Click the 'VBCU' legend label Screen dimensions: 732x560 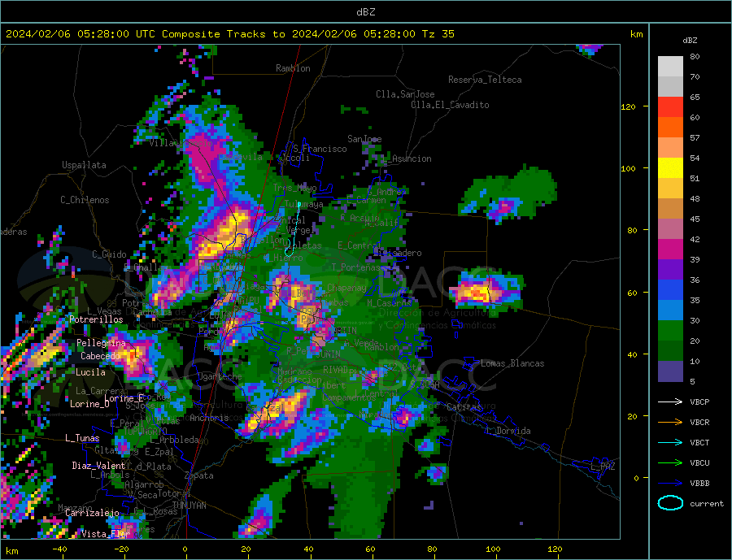pyautogui.click(x=699, y=463)
